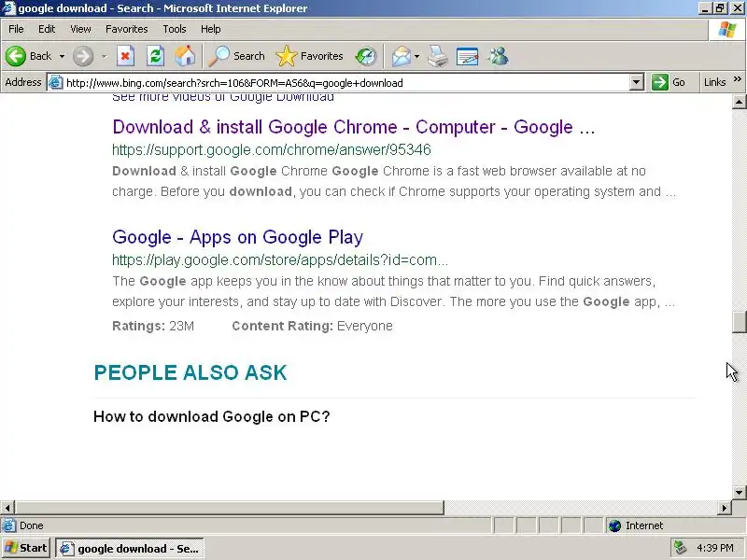
Task: Click the Mail envelope icon
Action: [x=402, y=56]
